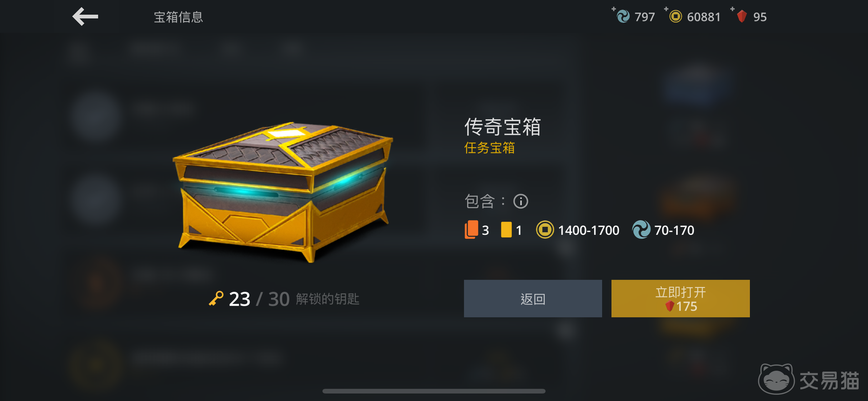Tap the legendary chest image
Image resolution: width=868 pixels, height=401 pixels.
(x=282, y=192)
